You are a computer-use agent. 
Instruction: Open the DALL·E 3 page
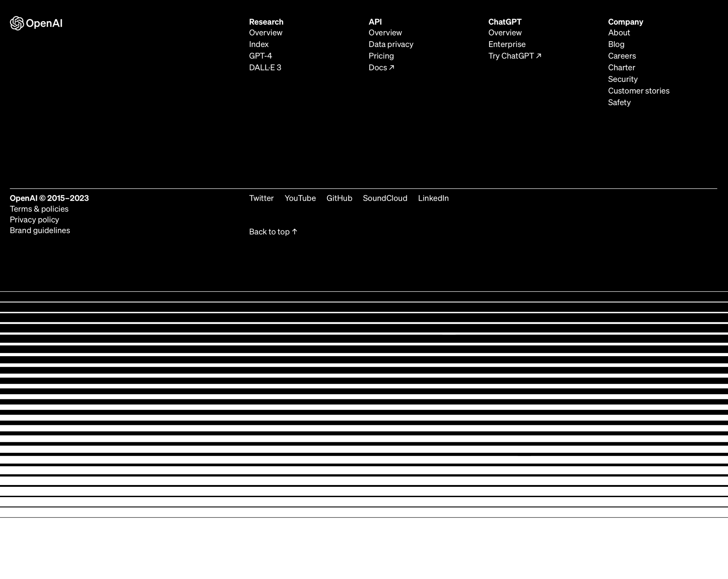(x=265, y=68)
